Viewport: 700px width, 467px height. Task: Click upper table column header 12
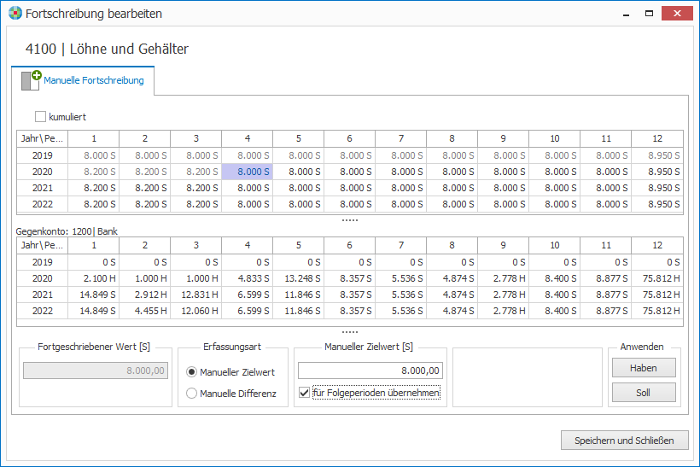coord(658,139)
